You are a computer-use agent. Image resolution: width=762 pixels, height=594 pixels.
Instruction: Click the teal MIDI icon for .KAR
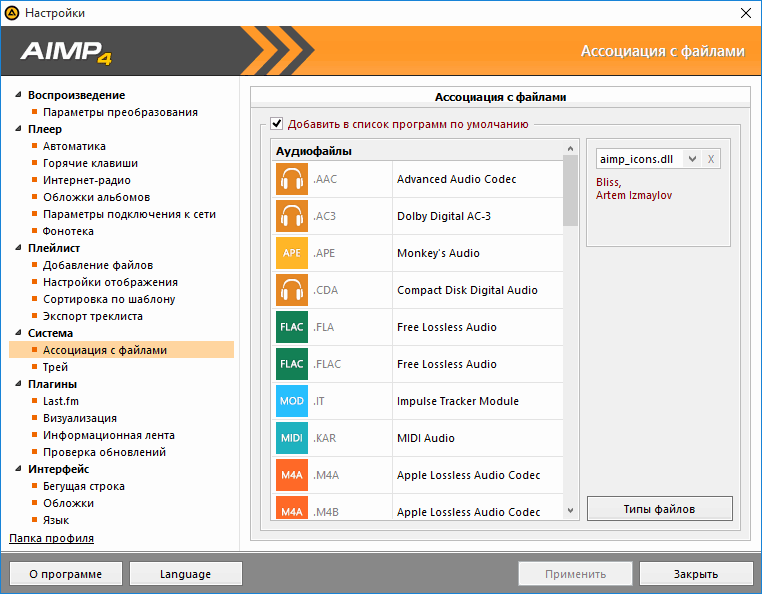(292, 437)
